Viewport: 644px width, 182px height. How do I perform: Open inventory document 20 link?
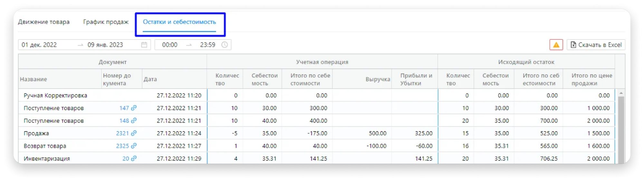pos(126,159)
